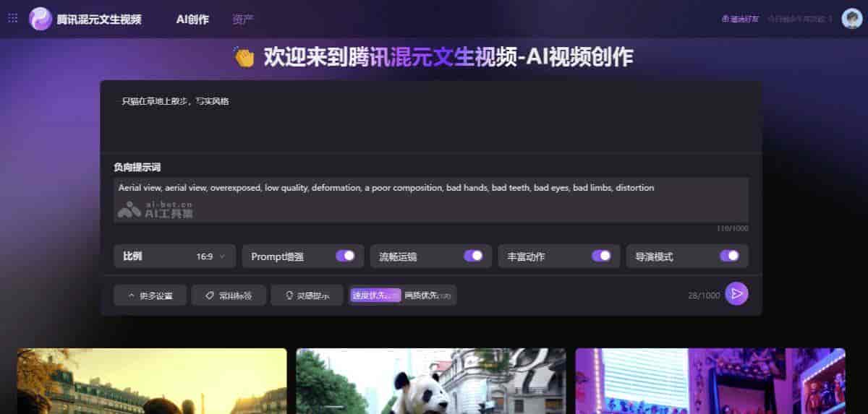Viewport: 868px width, 414px height.
Task: Click the 负向提示词 label
Action: (x=137, y=167)
